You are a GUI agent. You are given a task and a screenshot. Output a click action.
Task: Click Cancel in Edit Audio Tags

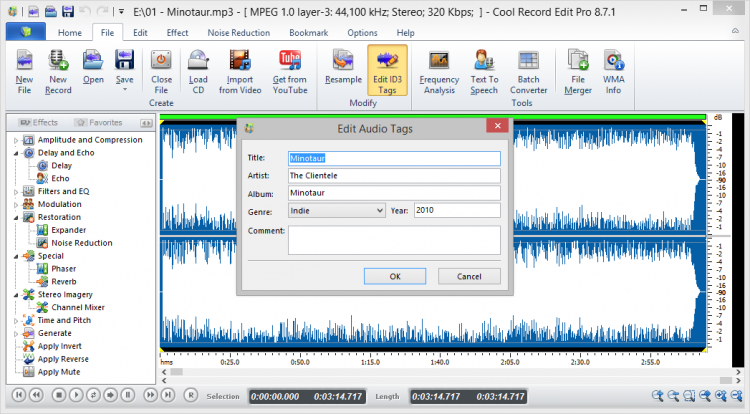coord(469,276)
